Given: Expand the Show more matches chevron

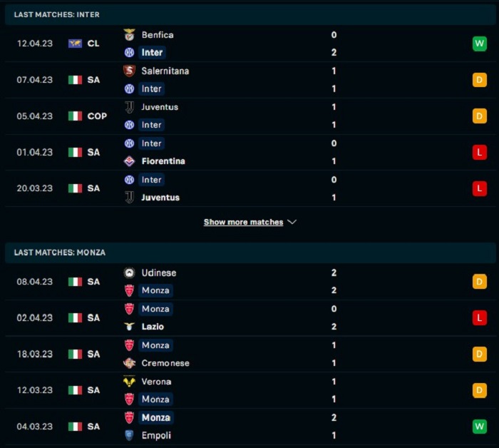Looking at the screenshot, I should 292,222.
